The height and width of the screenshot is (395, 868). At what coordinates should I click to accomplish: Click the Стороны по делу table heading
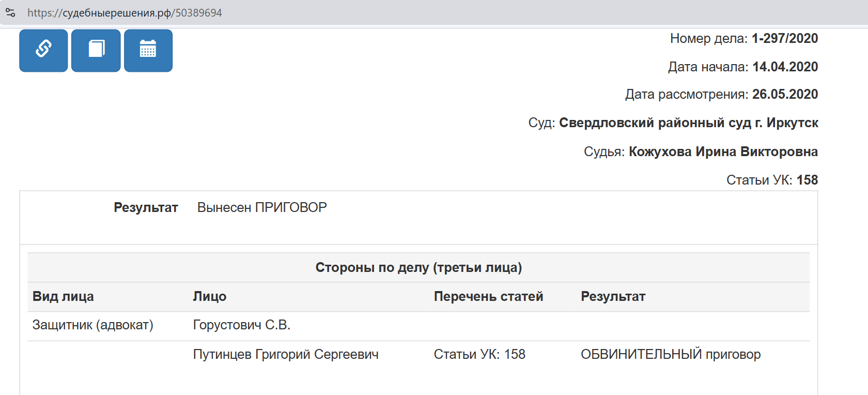(x=419, y=267)
